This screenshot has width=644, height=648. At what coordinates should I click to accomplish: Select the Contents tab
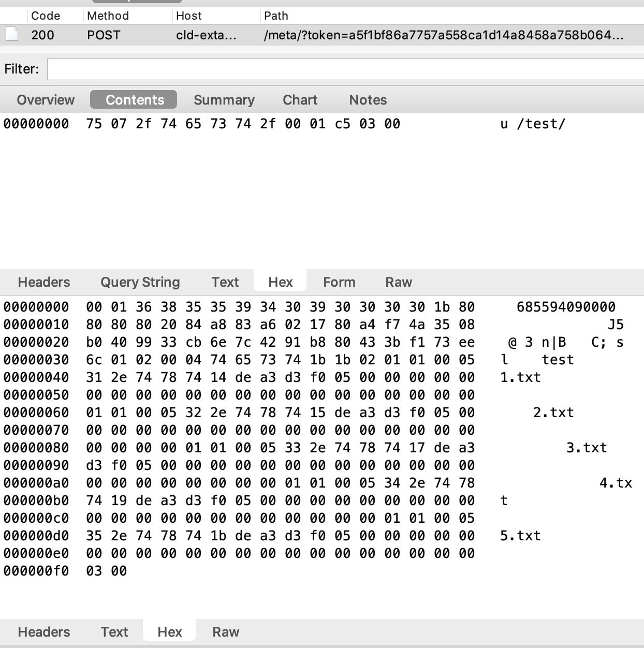[135, 100]
